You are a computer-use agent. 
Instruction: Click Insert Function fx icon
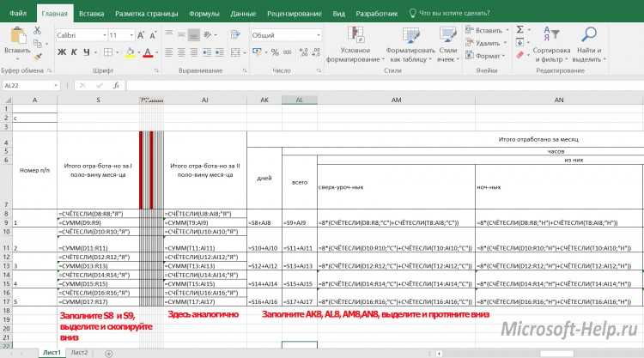(x=117, y=85)
